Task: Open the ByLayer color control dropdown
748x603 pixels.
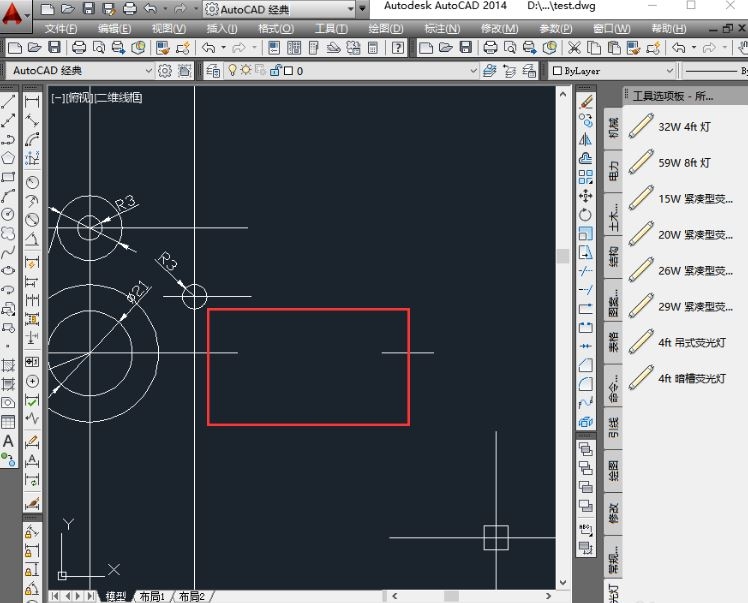Action: [612, 71]
